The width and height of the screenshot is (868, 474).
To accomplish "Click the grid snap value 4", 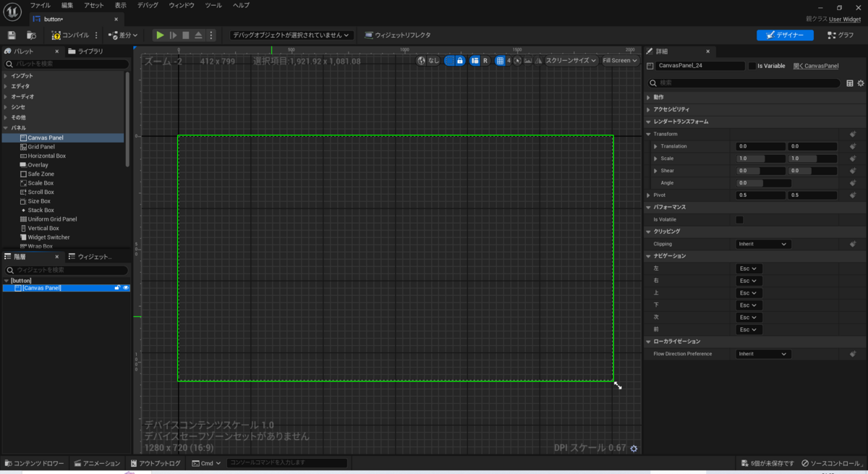I will tap(509, 61).
